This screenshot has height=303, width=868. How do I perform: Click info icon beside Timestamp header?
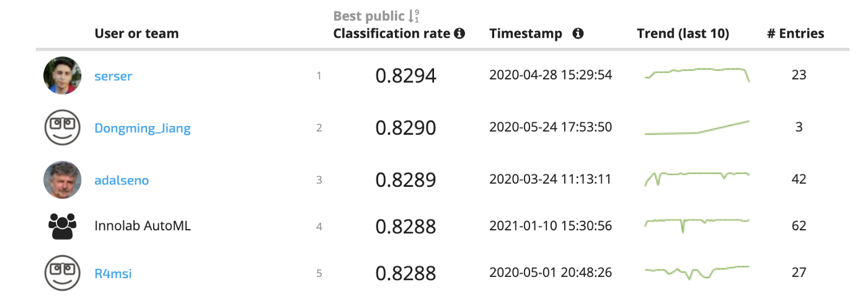pyautogui.click(x=578, y=34)
